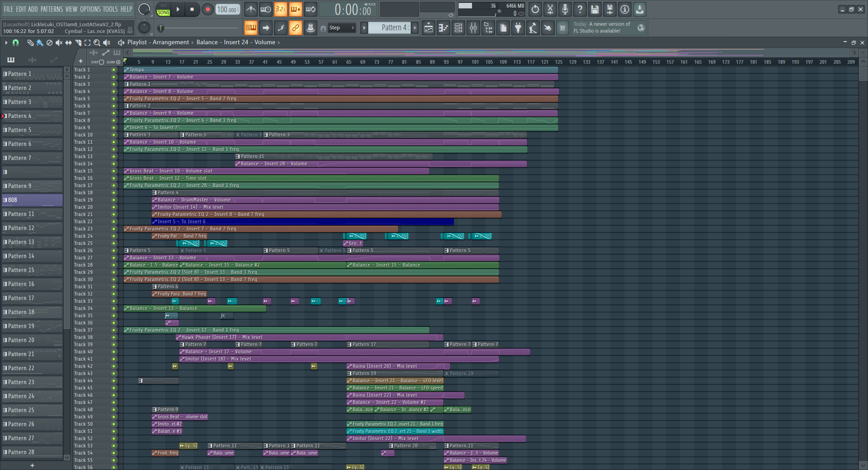Mute Track 5 with its green LED
The height and width of the screenshot is (470, 868).
pyautogui.click(x=113, y=99)
